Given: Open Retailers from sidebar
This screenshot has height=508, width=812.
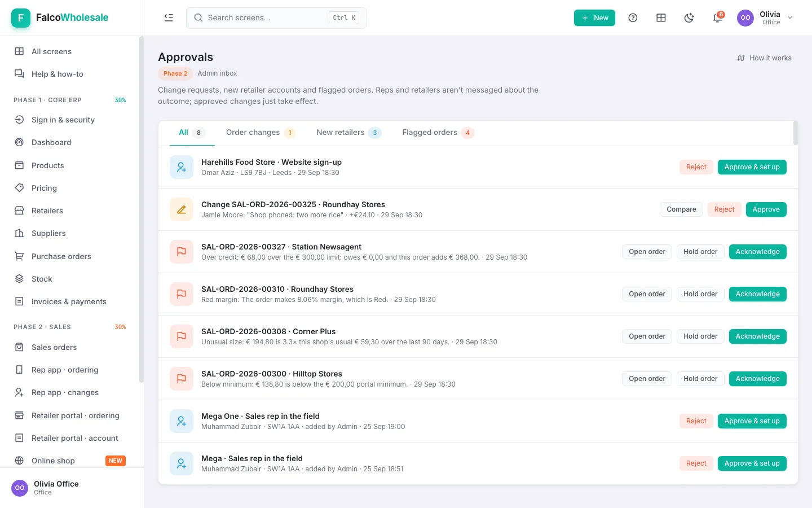Looking at the screenshot, I should tap(70, 211).
